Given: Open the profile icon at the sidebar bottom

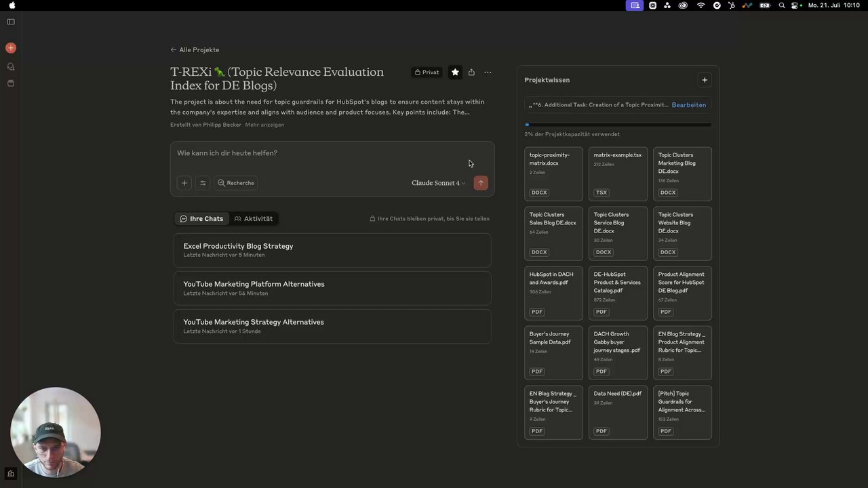Looking at the screenshot, I should 11,474.
